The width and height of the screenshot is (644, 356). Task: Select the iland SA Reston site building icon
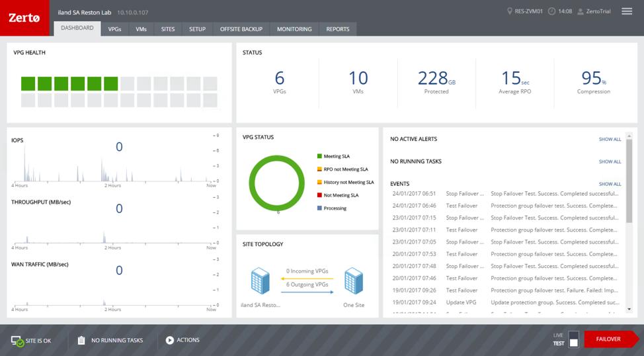(261, 281)
